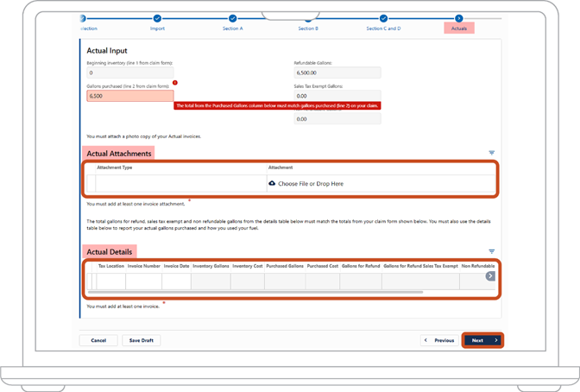Click the Gallons for Refund column header

click(361, 266)
